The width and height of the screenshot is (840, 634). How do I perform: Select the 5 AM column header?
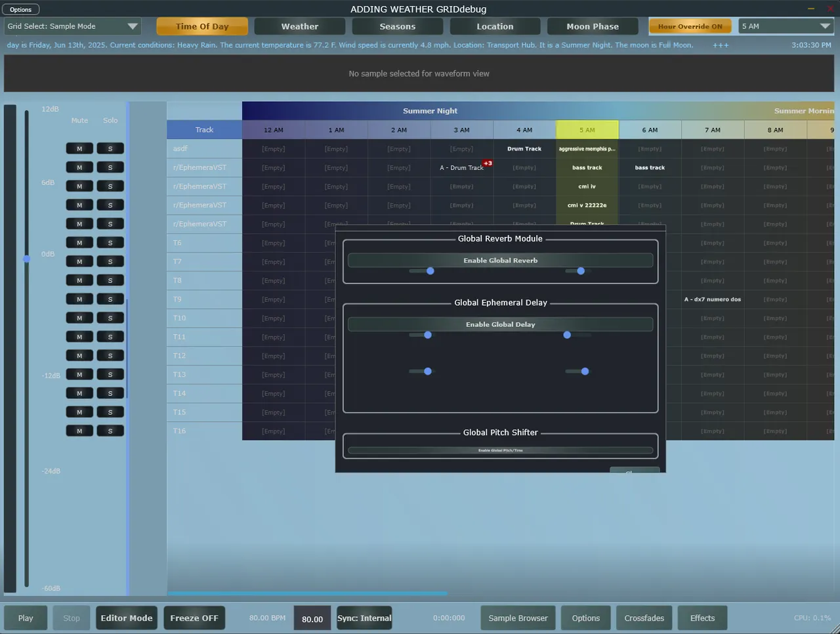coord(587,130)
